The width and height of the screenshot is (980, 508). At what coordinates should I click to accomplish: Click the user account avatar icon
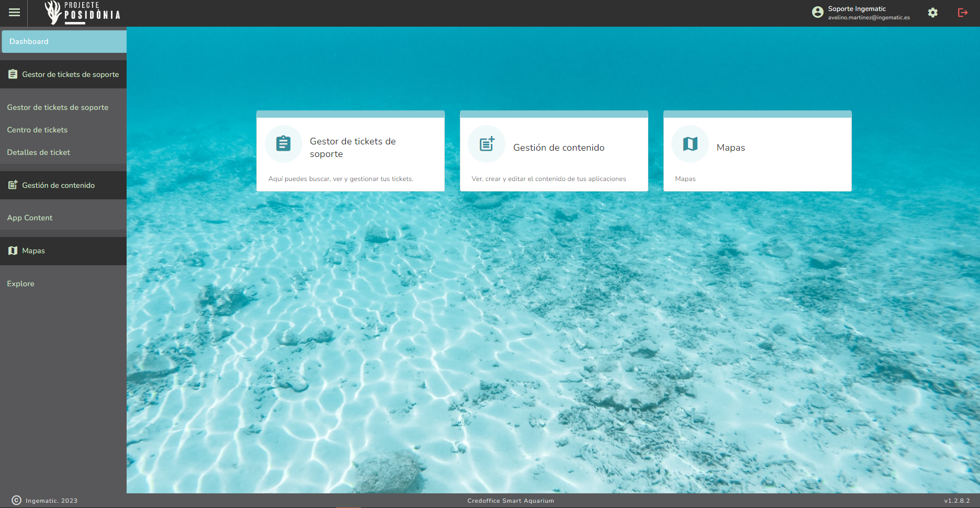tap(817, 13)
